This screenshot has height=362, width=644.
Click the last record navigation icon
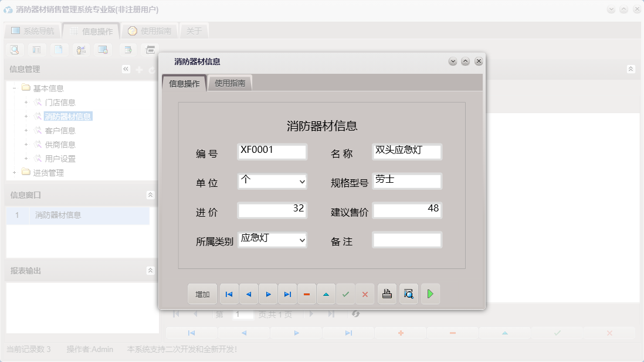pos(287,293)
